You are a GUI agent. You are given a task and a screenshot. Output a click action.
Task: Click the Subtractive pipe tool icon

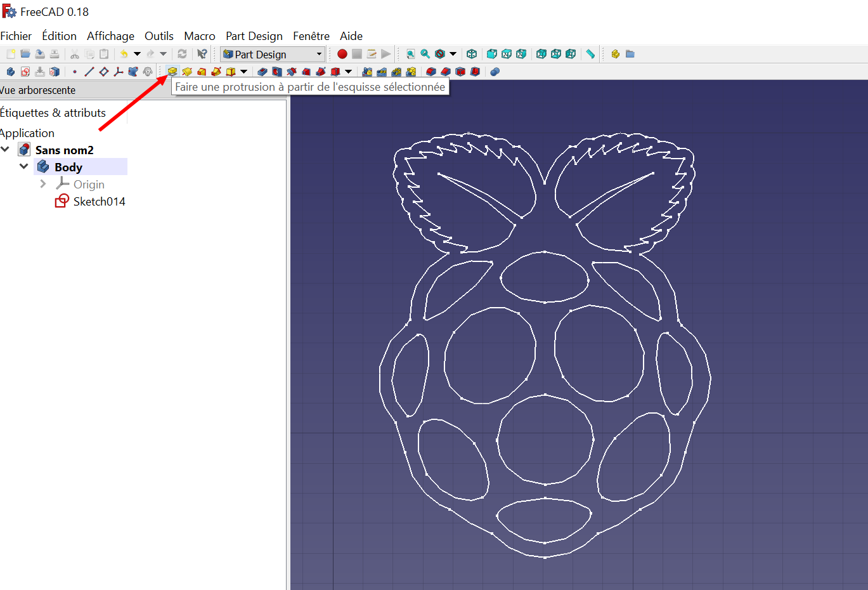point(321,72)
